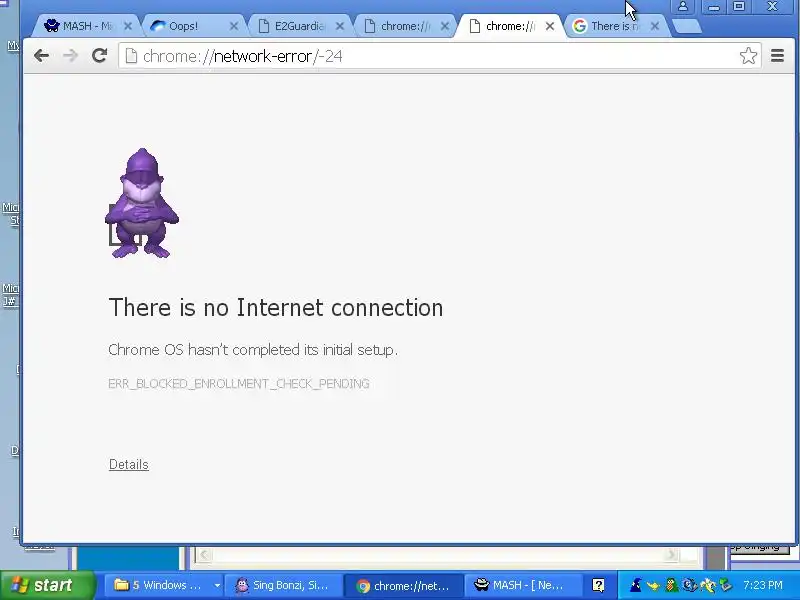
Task: Close the active chrome:// tab
Action: [x=549, y=26]
